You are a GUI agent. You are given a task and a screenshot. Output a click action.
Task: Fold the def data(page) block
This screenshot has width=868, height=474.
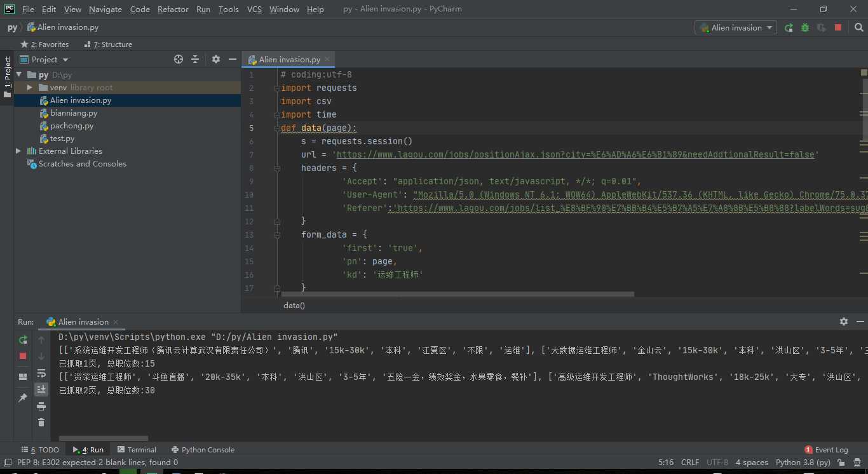pos(277,128)
